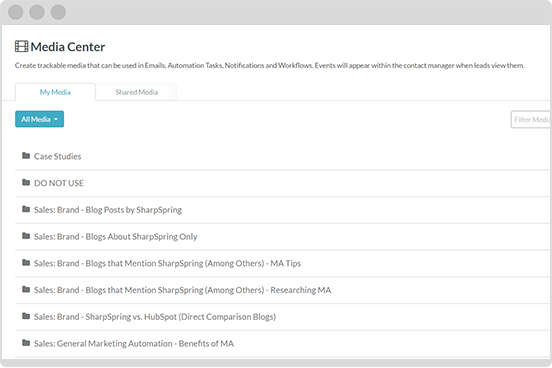Open the Blogs that Mention SharpSpring - Researching MA folder
This screenshot has height=368, width=552.
(x=182, y=290)
